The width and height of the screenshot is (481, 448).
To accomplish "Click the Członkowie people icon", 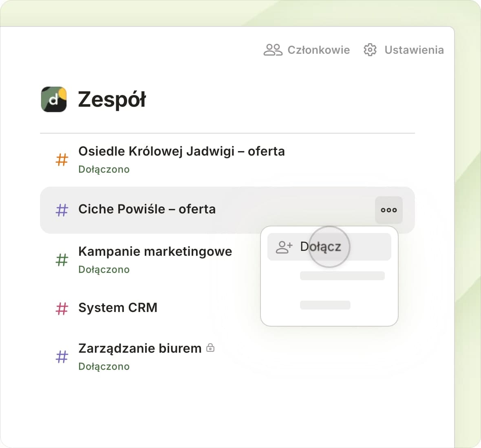I will (x=273, y=50).
